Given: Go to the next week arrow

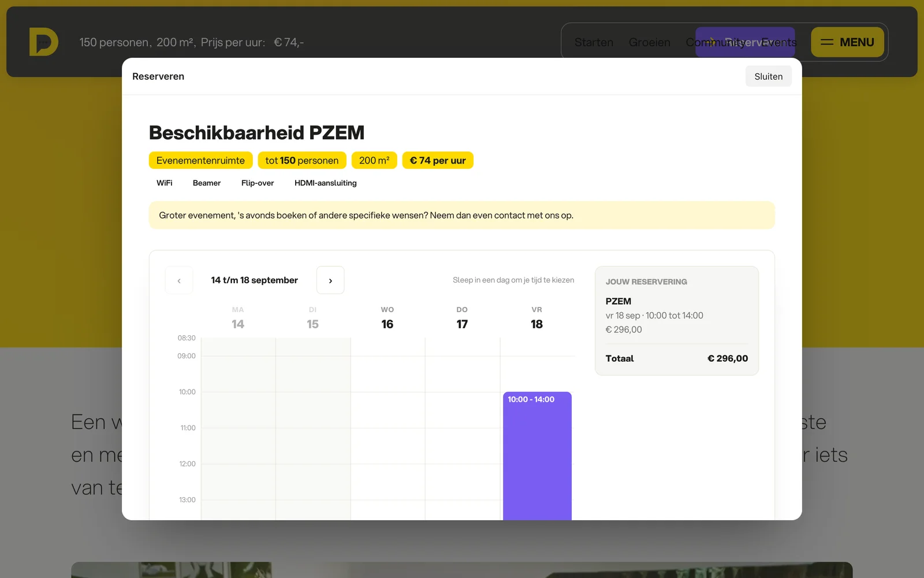Looking at the screenshot, I should 330,280.
